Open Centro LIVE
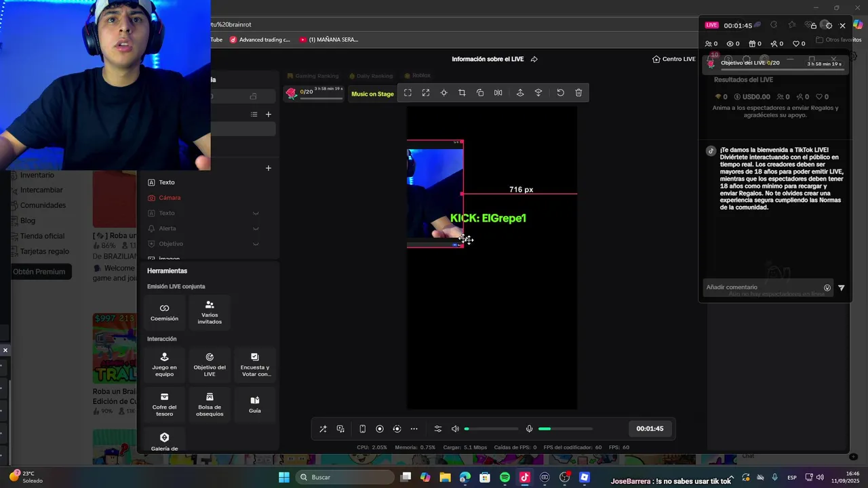Viewport: 868px width, 488px height. pyautogui.click(x=674, y=59)
